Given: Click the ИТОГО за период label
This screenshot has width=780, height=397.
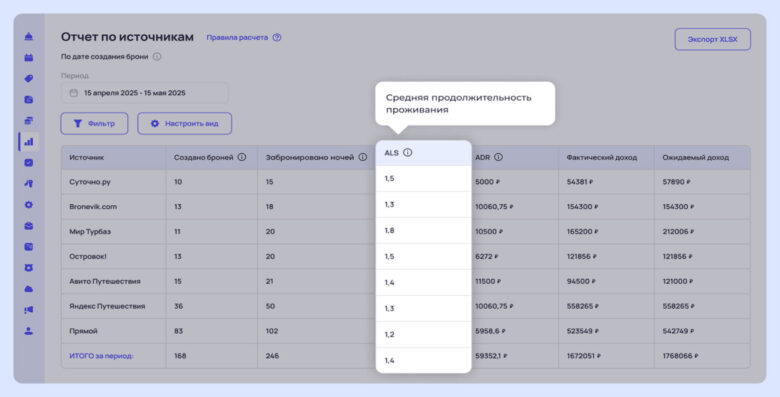Looking at the screenshot, I should coord(101,356).
